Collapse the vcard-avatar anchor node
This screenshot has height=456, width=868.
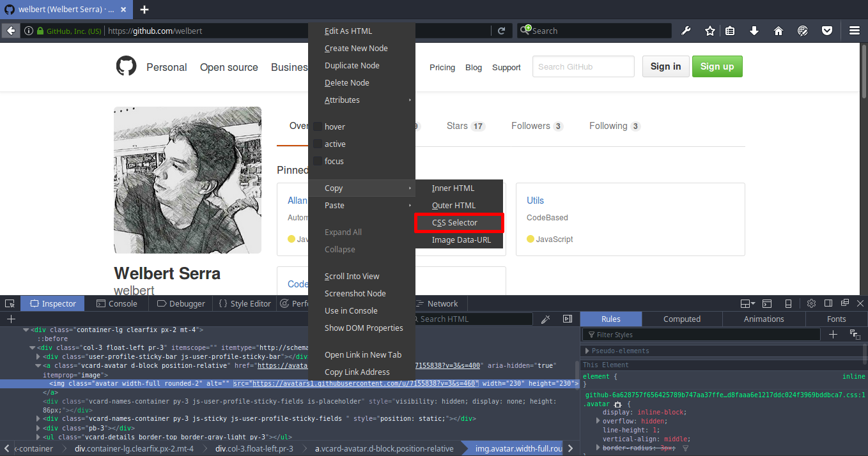tap(38, 365)
